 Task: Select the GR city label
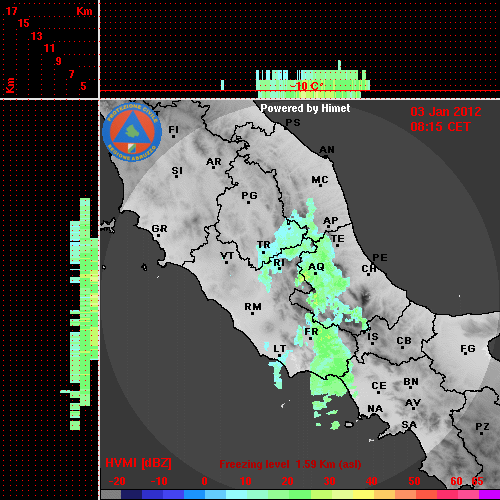[159, 229]
